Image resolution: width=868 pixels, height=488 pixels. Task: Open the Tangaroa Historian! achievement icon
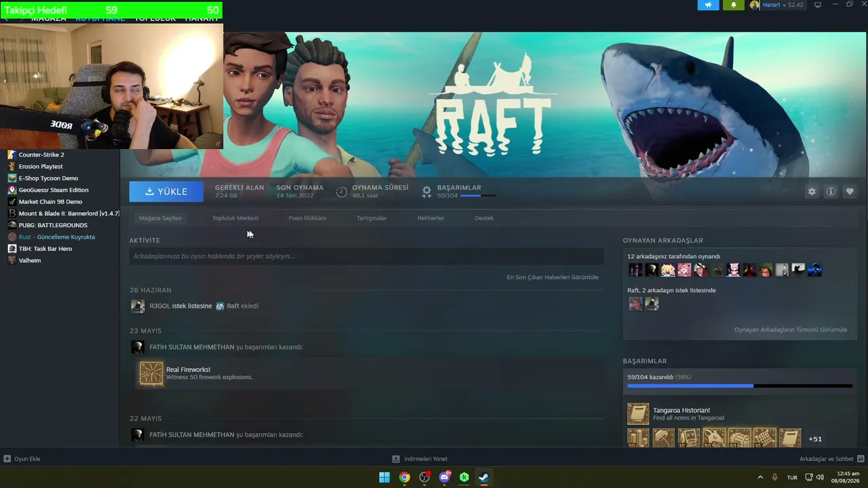pos(638,413)
